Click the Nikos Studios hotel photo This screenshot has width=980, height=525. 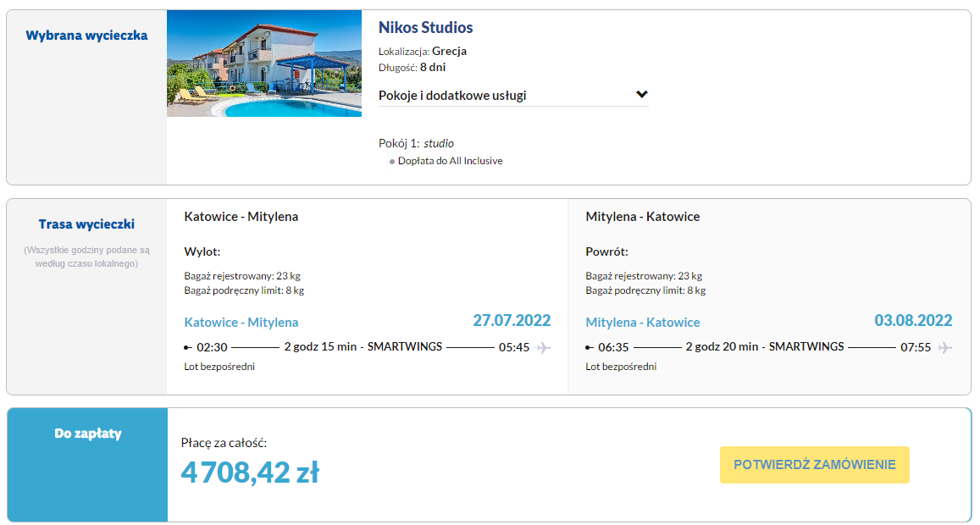point(264,64)
